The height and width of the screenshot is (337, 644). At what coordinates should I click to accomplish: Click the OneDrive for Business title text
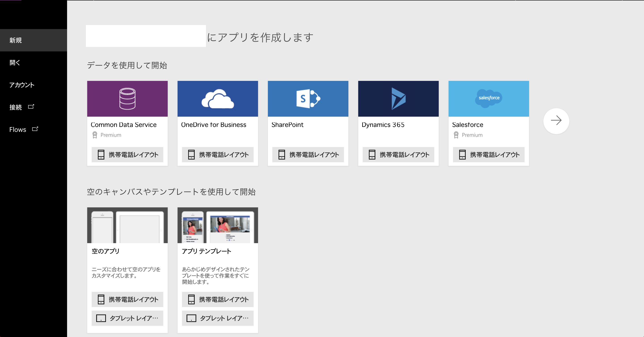[214, 125]
